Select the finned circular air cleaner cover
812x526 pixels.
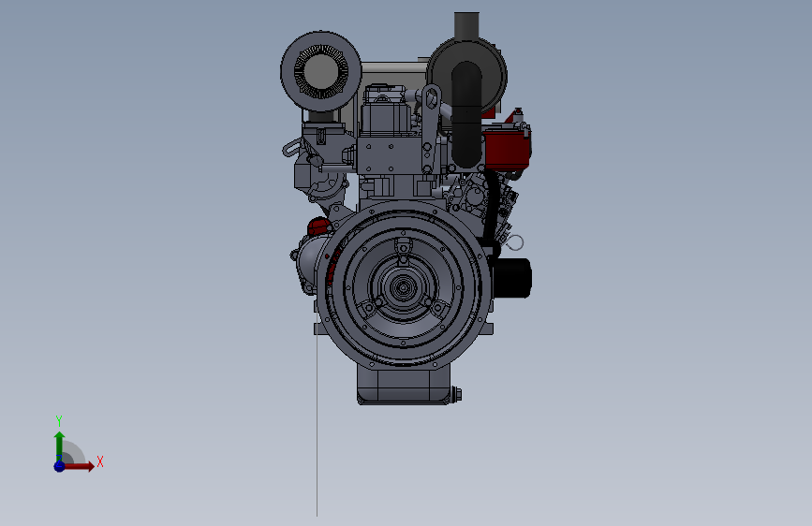point(321,71)
